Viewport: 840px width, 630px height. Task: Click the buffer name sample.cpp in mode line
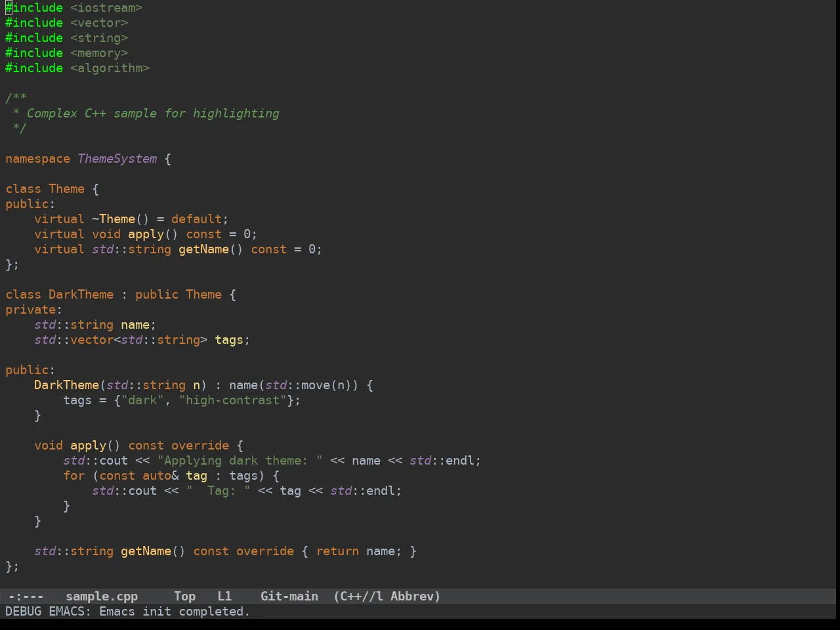coord(102,597)
